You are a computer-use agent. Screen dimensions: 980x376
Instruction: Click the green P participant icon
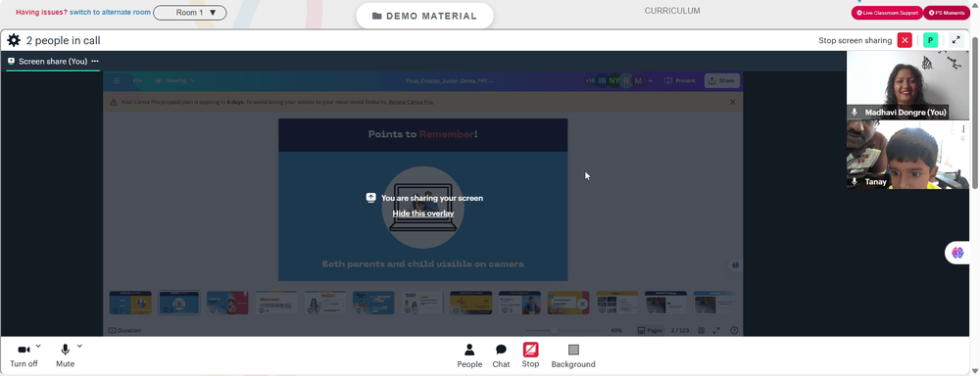point(931,40)
